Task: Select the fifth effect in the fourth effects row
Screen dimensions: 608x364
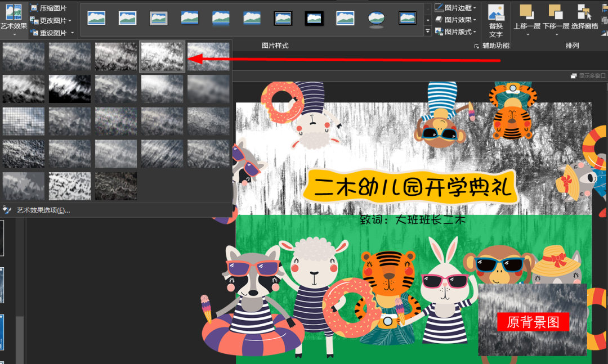Action: (208, 154)
